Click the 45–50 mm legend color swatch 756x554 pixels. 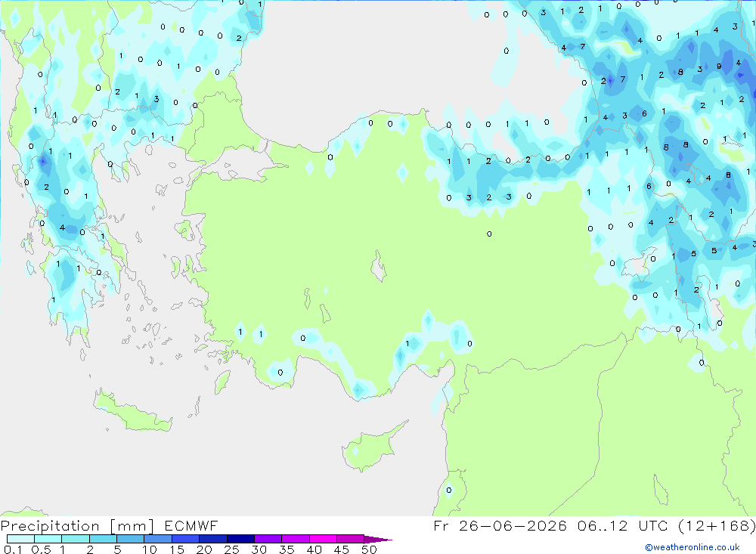point(351,539)
